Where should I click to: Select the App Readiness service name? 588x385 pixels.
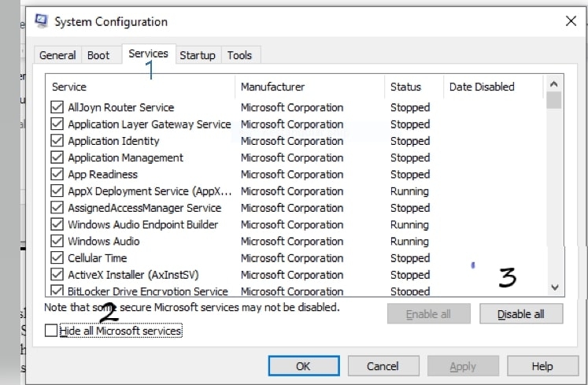pos(103,174)
